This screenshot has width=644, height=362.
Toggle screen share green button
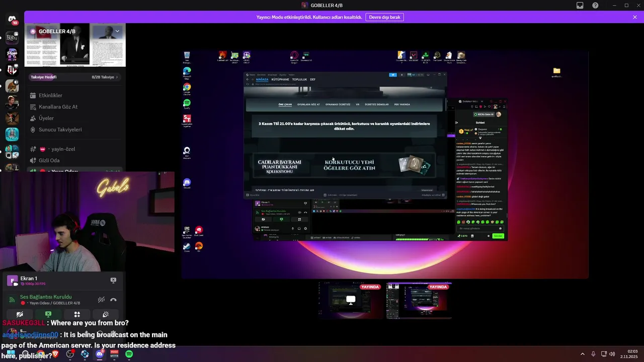48,314
